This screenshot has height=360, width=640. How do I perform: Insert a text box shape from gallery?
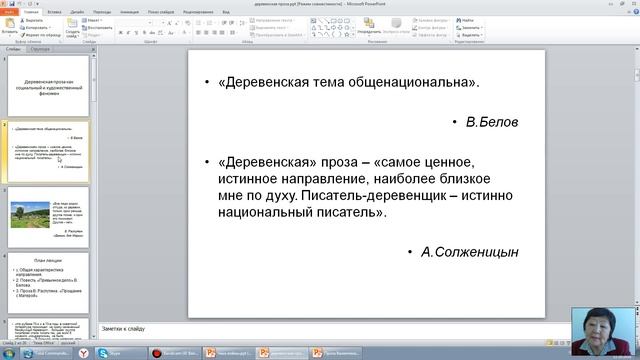(313, 21)
